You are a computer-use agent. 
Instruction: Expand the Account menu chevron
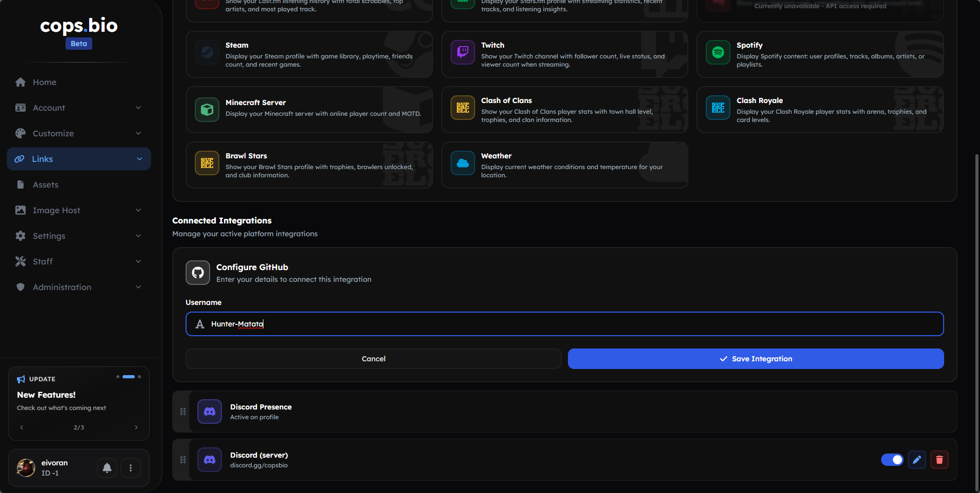click(138, 108)
